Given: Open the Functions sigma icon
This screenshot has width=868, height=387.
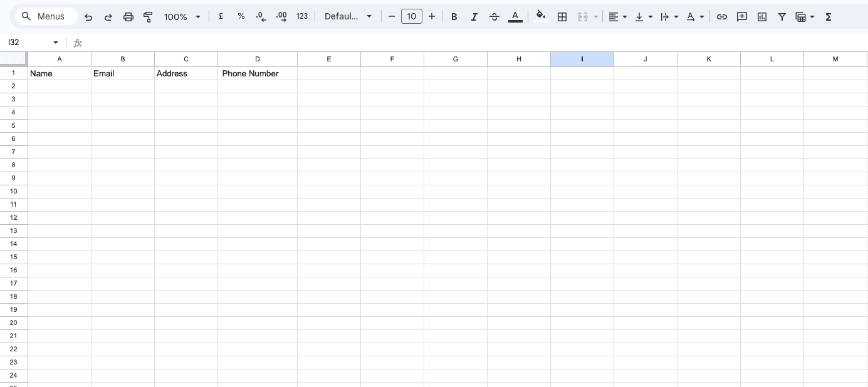Looking at the screenshot, I should click(x=829, y=17).
